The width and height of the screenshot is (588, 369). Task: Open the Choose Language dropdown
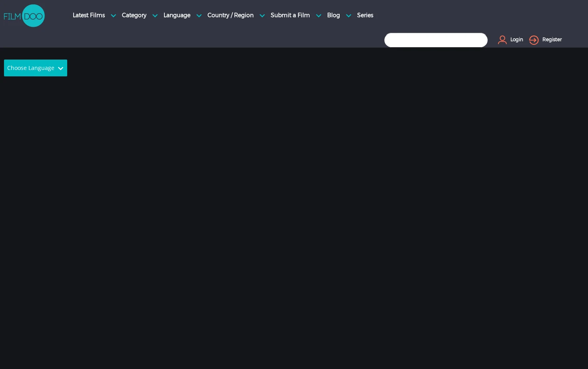click(36, 68)
